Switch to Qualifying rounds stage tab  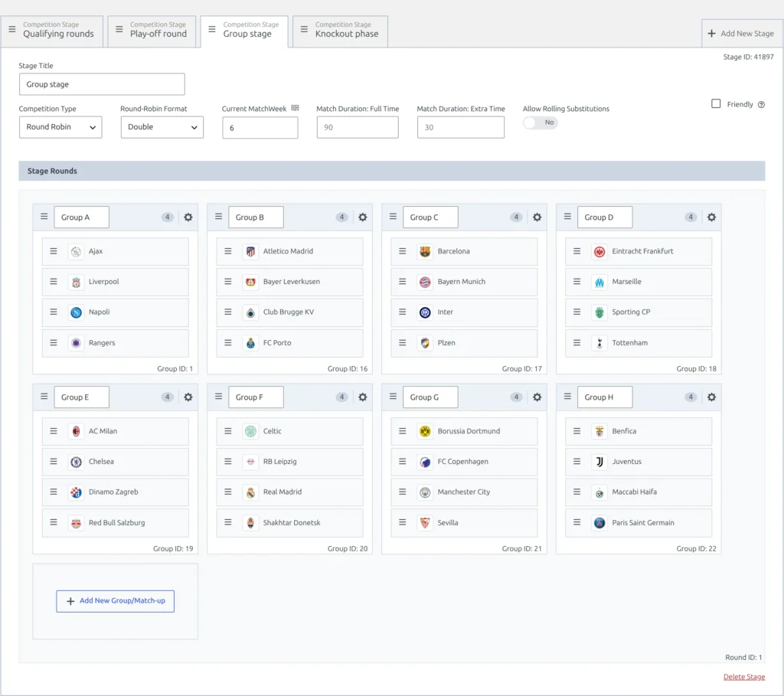(x=52, y=31)
